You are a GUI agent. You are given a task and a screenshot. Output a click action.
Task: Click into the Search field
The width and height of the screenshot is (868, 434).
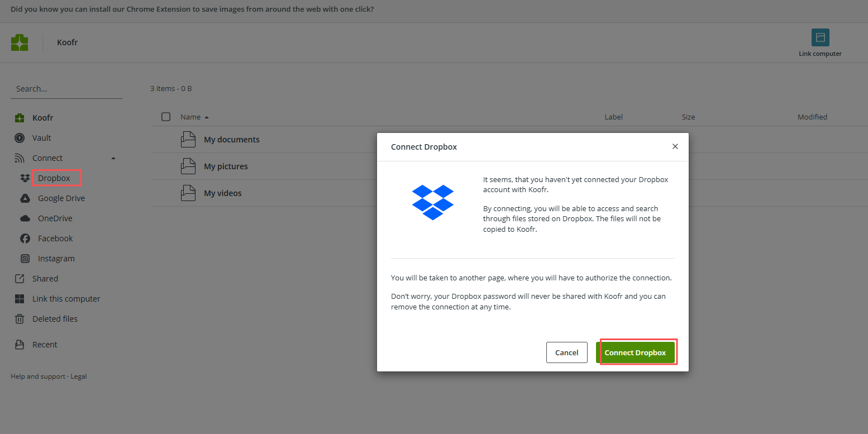(x=66, y=89)
